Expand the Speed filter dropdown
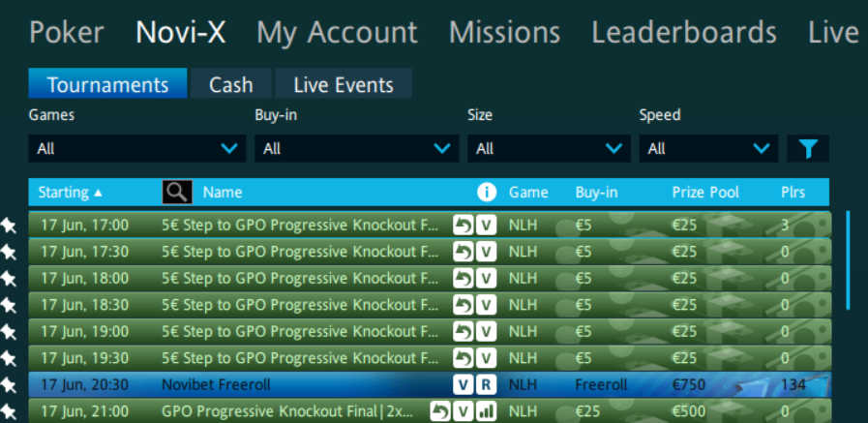This screenshot has width=868, height=423. 707,149
